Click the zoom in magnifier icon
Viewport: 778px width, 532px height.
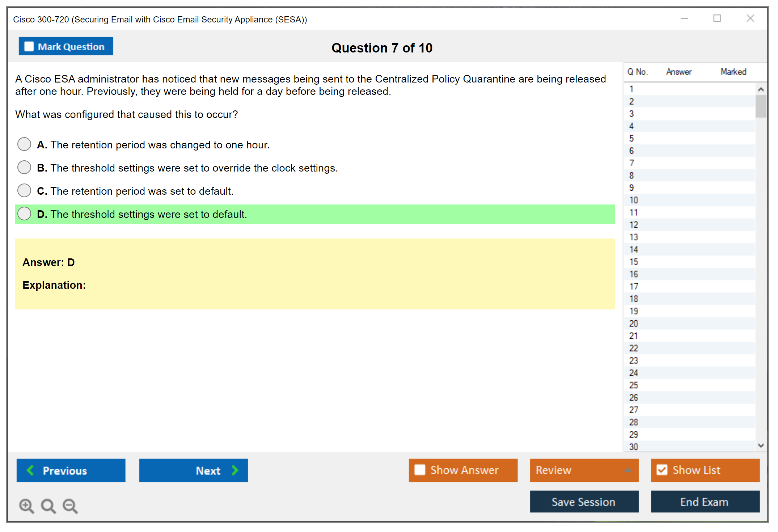tap(26, 506)
